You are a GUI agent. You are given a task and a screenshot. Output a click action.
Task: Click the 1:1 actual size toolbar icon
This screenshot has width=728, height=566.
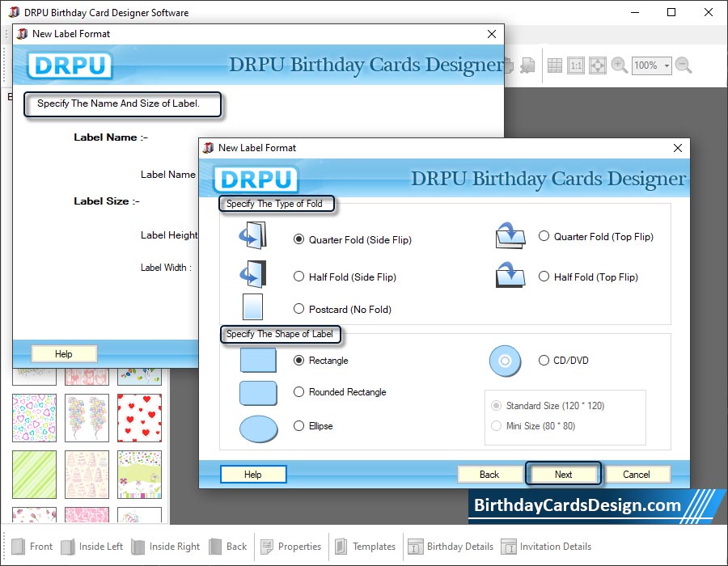tap(576, 65)
